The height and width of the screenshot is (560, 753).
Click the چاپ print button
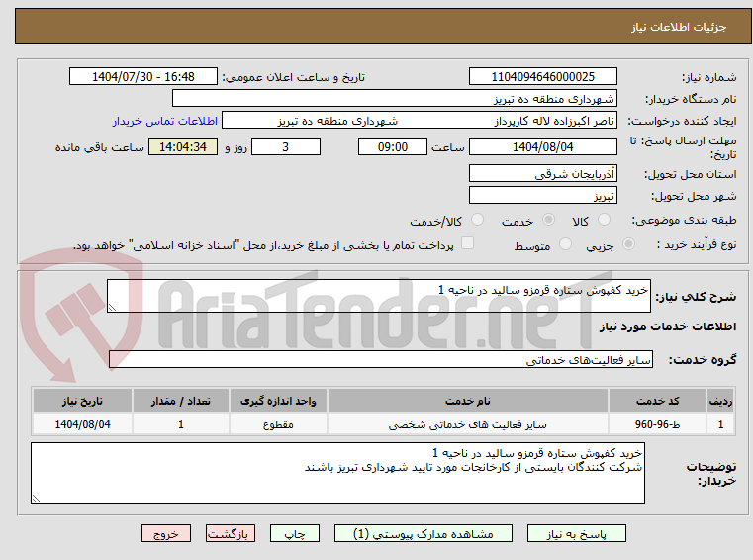pyautogui.click(x=295, y=533)
